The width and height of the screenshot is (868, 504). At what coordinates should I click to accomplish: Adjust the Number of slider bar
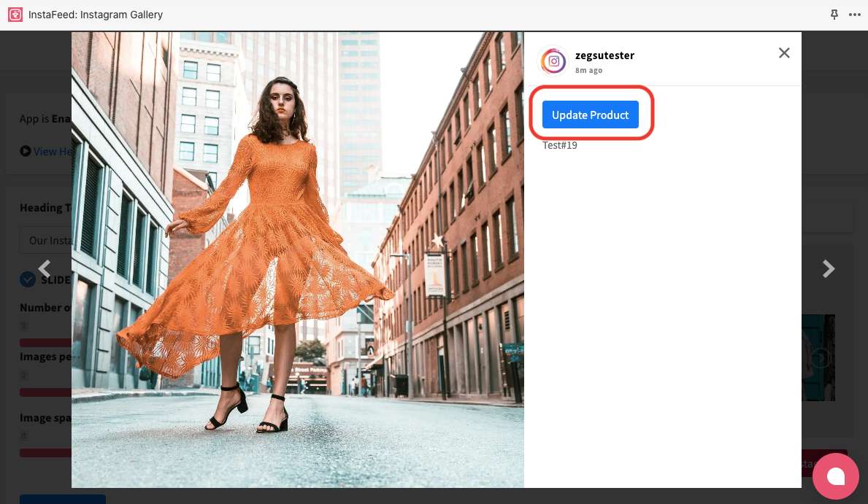click(45, 343)
